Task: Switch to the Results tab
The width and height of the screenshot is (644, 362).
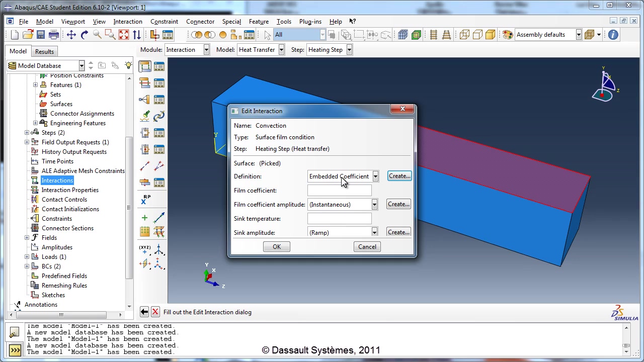Action: pyautogui.click(x=44, y=51)
